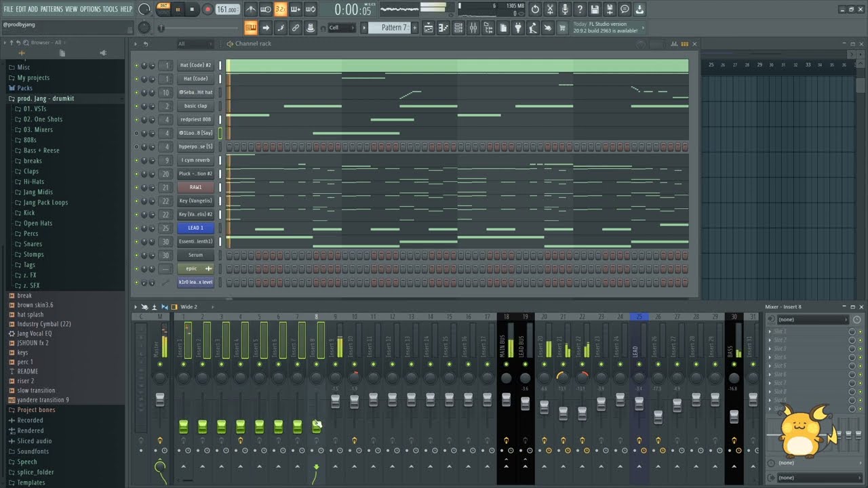Open the tempo tapper icon
The width and height of the screenshot is (868, 488).
coord(533,28)
